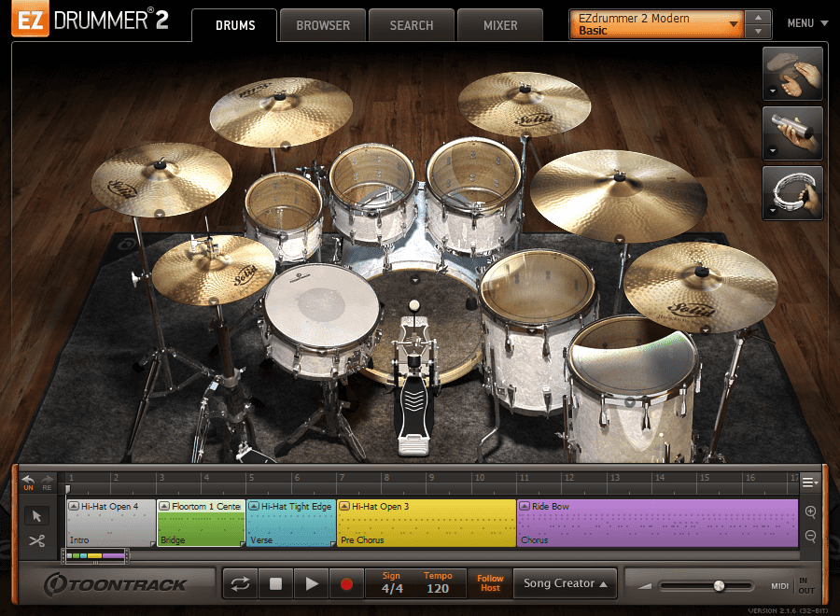Click the song overview scrollbar thumbnail
Screen dimensions: 840x616
click(95, 556)
